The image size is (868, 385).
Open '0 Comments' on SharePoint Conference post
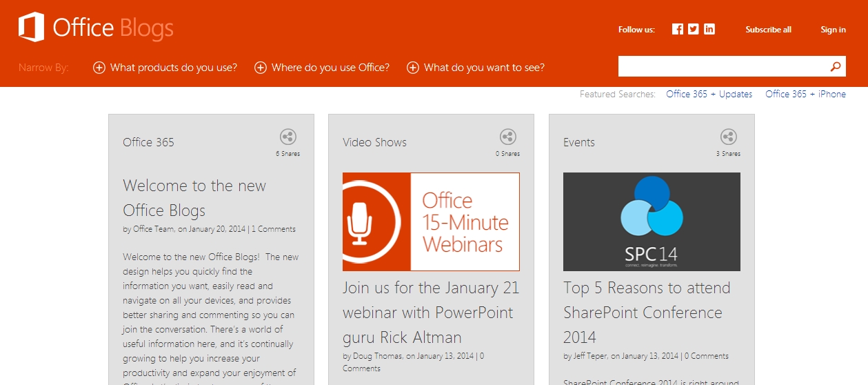(x=707, y=356)
